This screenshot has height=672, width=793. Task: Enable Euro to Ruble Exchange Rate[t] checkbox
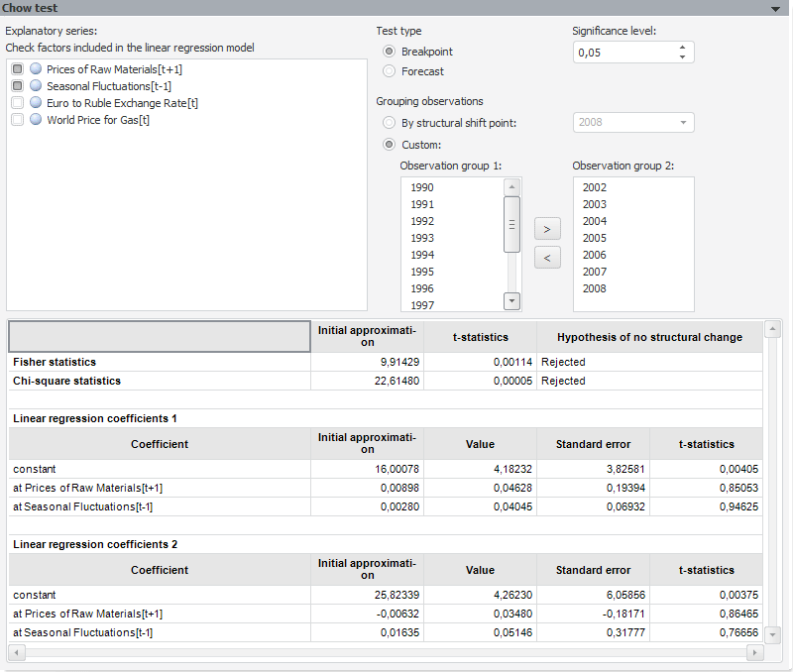pos(18,103)
